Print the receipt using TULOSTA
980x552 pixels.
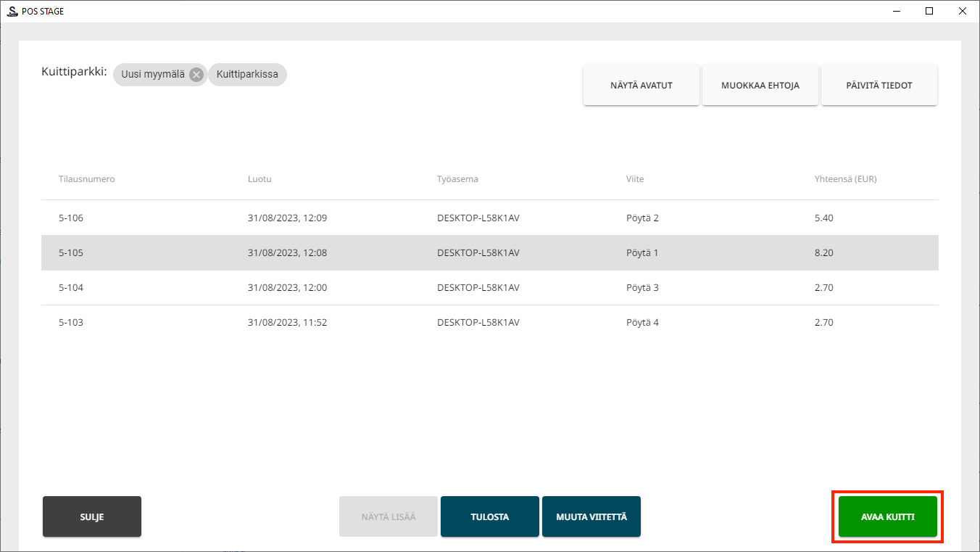point(489,517)
